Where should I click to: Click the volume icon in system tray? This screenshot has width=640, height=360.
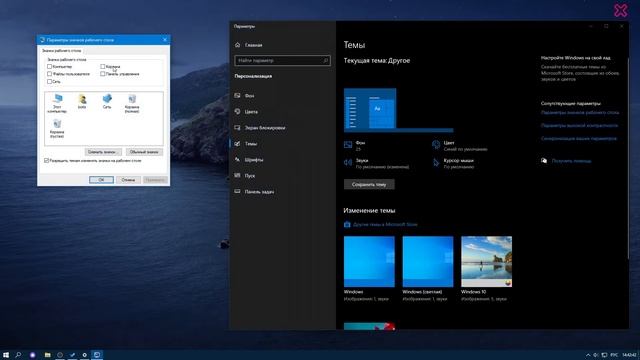596,355
